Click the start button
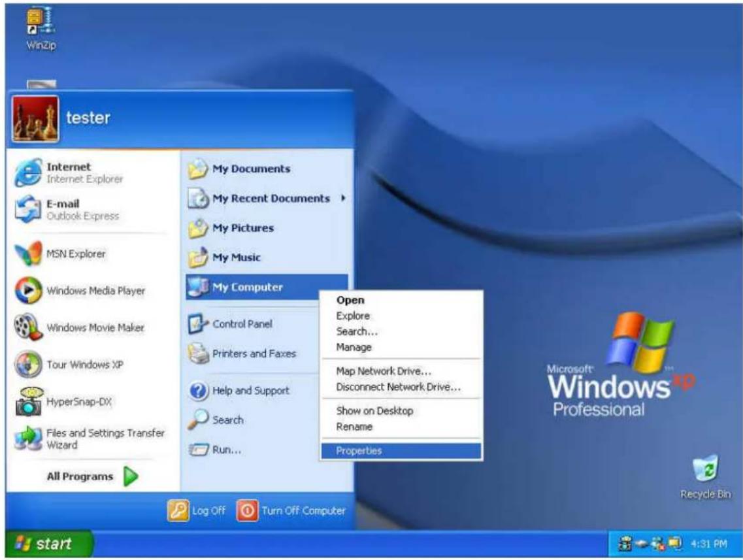This screenshot has height=560, width=743. [x=48, y=543]
